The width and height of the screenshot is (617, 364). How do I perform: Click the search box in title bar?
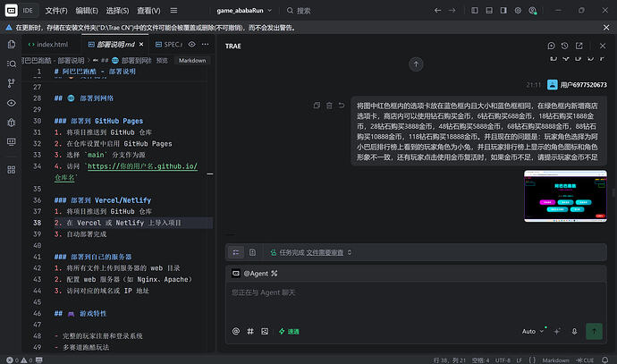click(299, 11)
